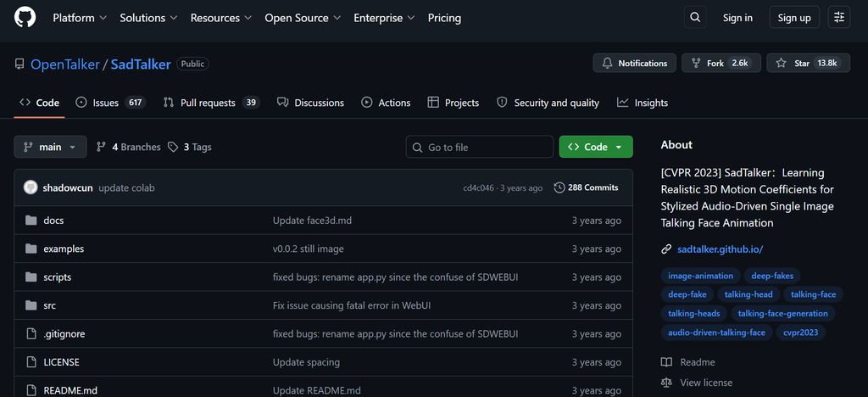868x397 pixels.
Task: Open the Pricing page
Action: pyautogui.click(x=444, y=18)
